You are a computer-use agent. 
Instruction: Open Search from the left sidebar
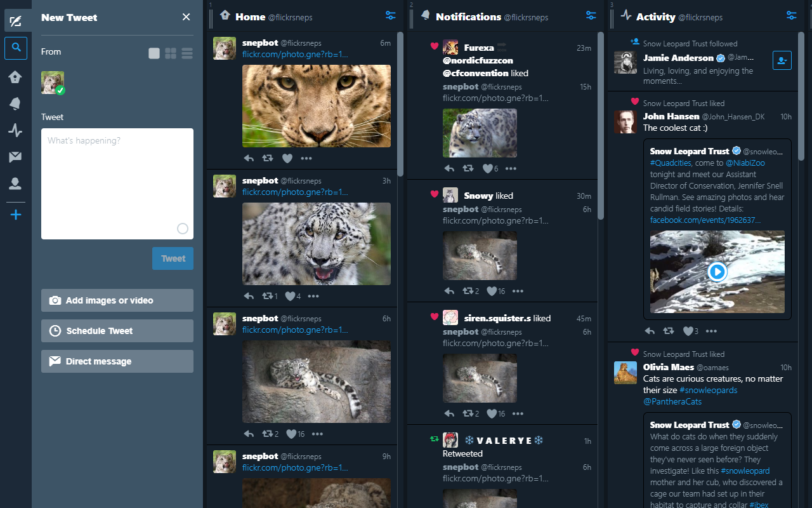click(16, 48)
